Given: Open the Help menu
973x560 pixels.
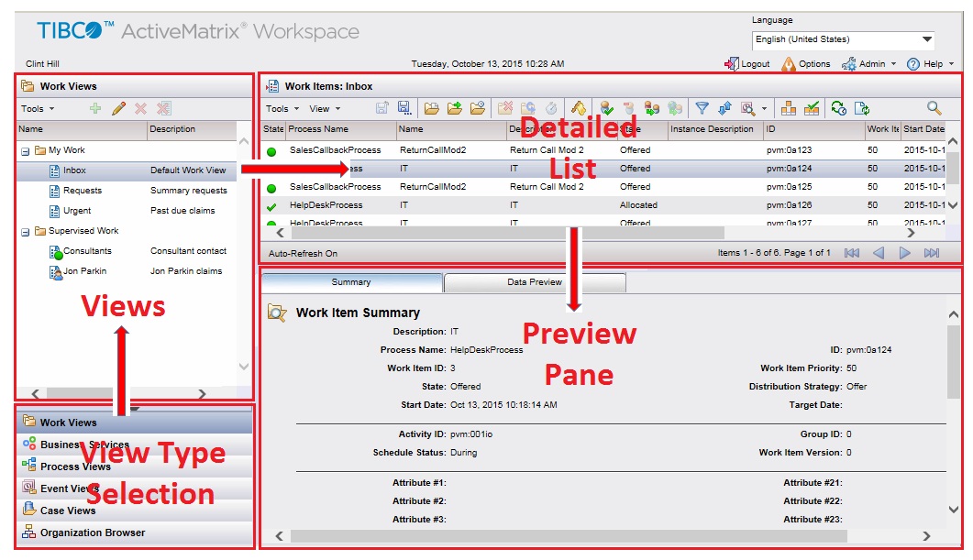Looking at the screenshot, I should [x=930, y=64].
